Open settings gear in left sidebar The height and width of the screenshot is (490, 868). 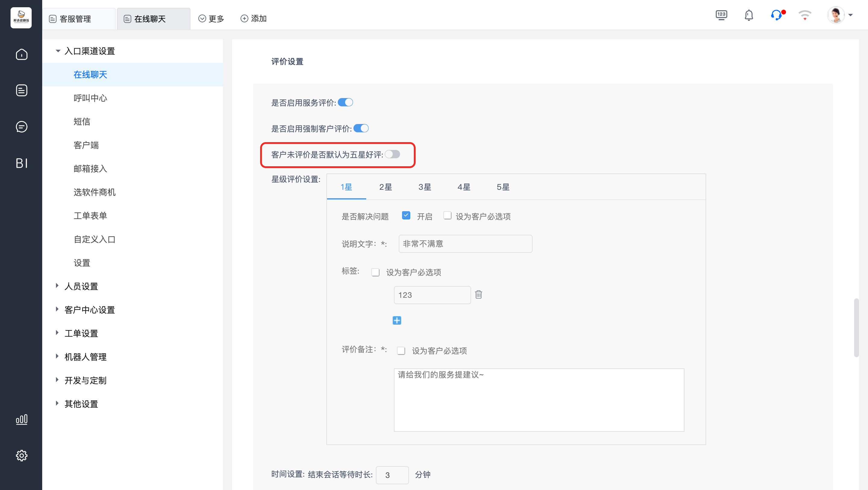[22, 456]
